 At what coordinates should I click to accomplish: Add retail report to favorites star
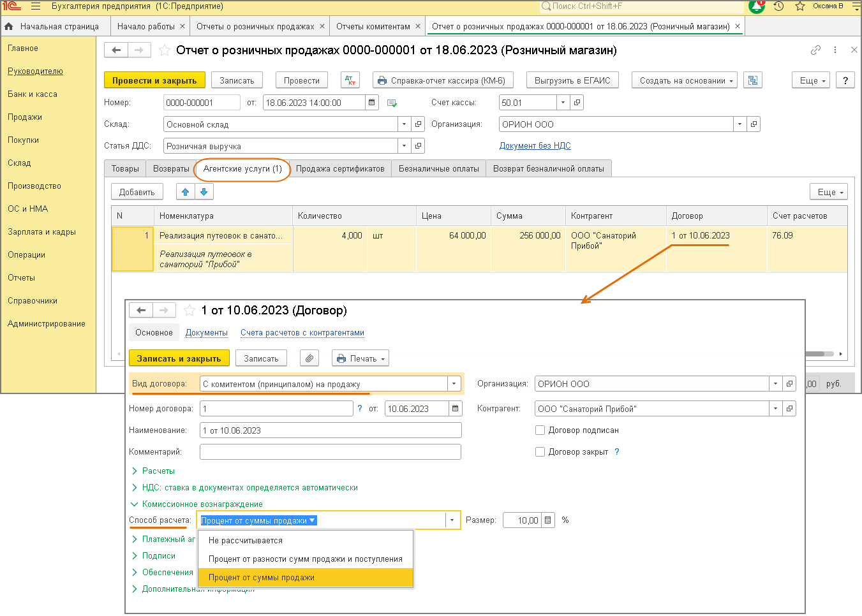164,50
